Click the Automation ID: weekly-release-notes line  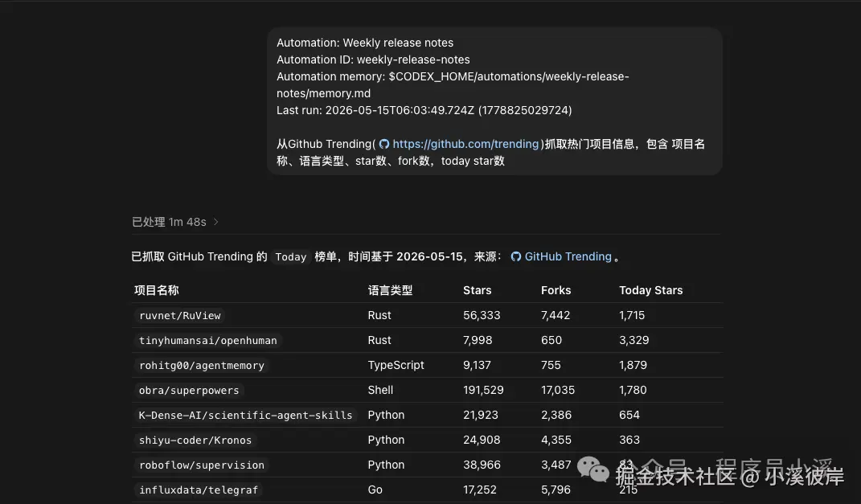point(373,59)
